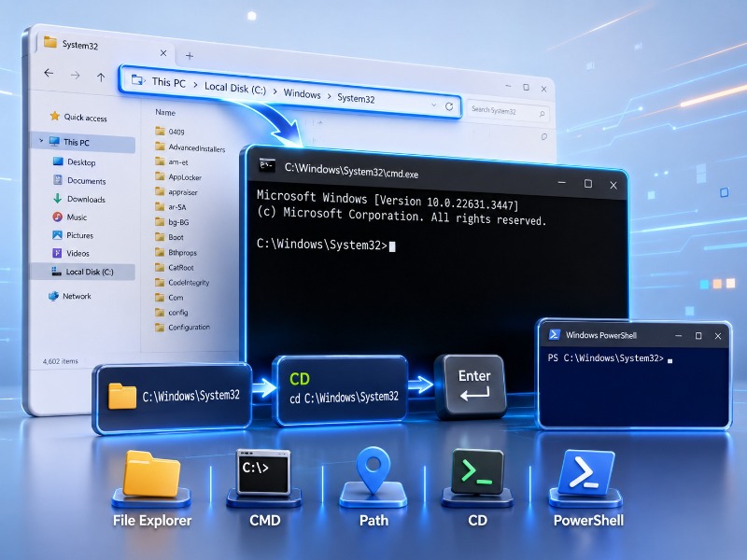Image resolution: width=747 pixels, height=560 pixels.
Task: Click the Back arrow in File Explorer
Action: click(x=49, y=73)
